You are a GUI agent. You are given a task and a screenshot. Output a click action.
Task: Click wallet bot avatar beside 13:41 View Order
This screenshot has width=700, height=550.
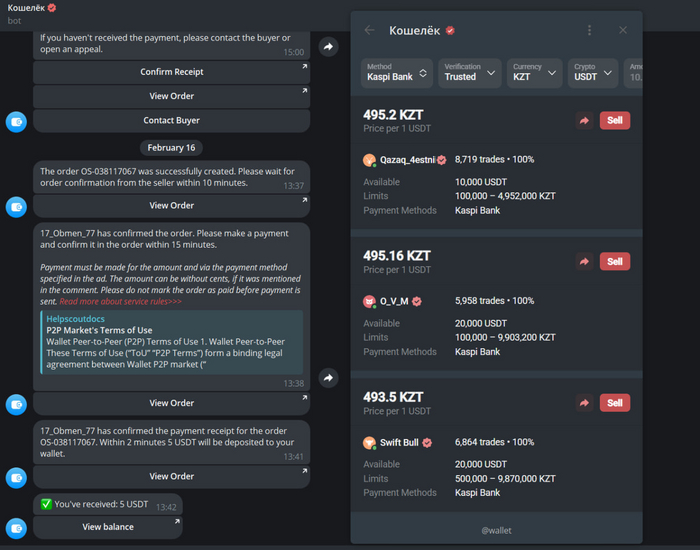[16, 478]
